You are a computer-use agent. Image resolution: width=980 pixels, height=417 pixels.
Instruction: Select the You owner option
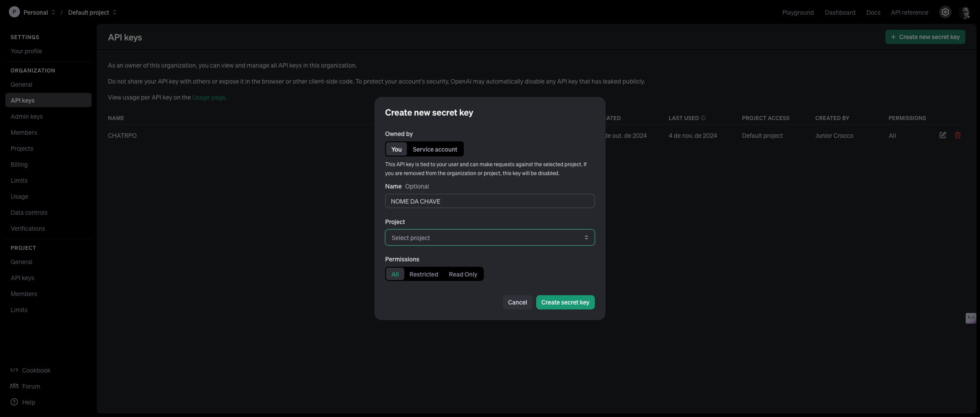tap(396, 149)
